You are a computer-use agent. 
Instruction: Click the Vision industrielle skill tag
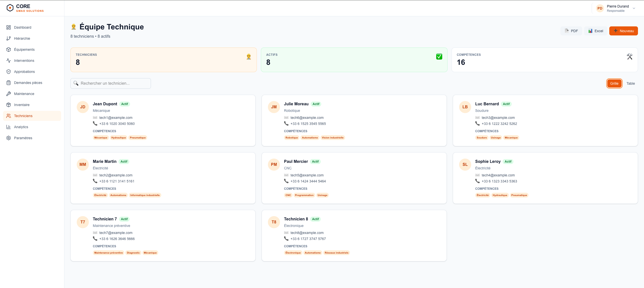[333, 138]
